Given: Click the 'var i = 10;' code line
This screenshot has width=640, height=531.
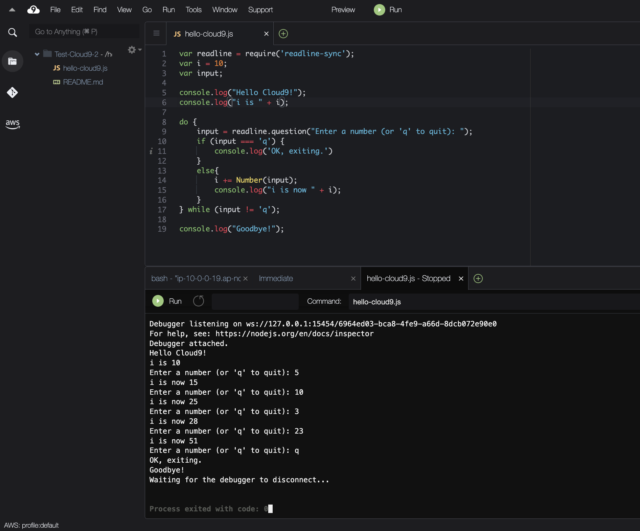Looking at the screenshot, I should point(203,64).
